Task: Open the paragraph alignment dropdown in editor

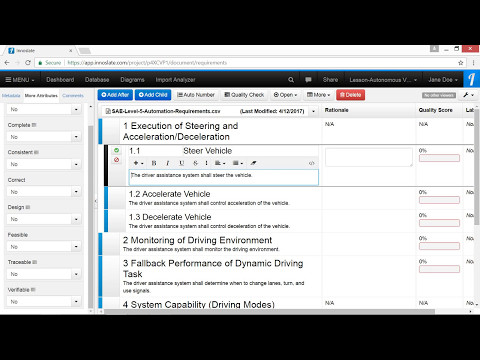Action: [220, 163]
